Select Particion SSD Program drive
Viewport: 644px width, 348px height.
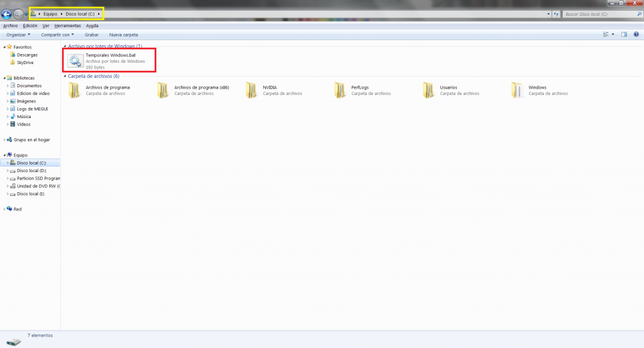pos(38,178)
